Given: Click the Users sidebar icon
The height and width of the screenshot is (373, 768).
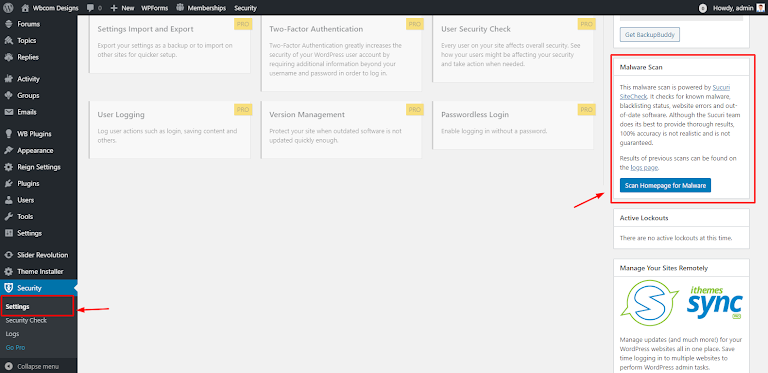Looking at the screenshot, I should pos(8,200).
